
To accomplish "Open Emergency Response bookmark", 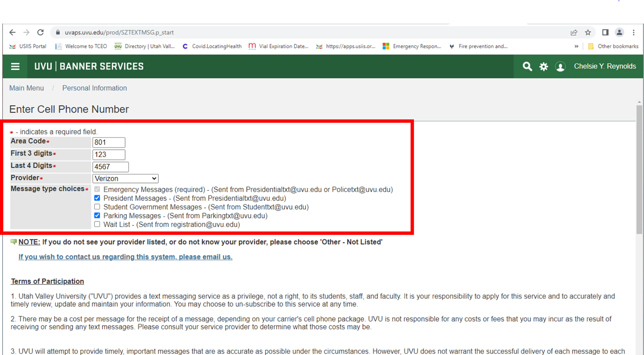I will point(412,46).
